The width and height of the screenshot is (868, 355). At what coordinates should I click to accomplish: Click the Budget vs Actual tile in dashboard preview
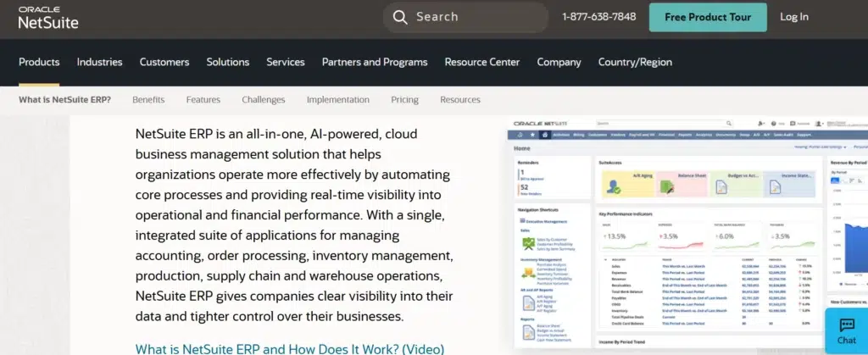point(735,184)
